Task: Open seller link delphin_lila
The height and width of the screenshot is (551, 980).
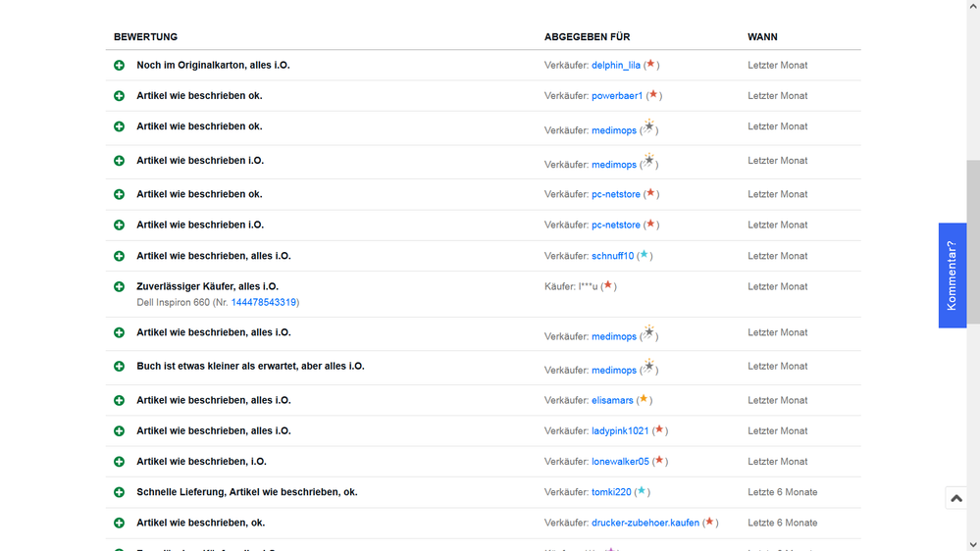Action: pos(615,66)
